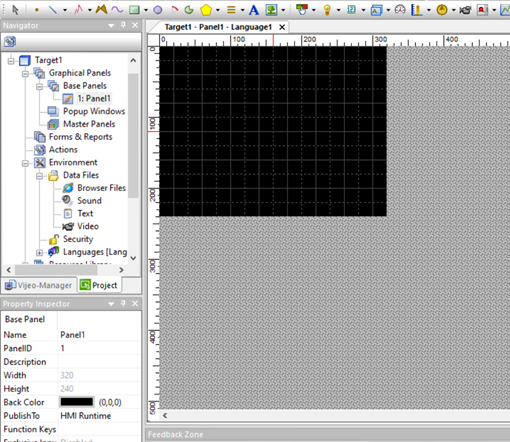The image size is (510, 442).
Task: Select the arrow pointer tool
Action: [15, 10]
